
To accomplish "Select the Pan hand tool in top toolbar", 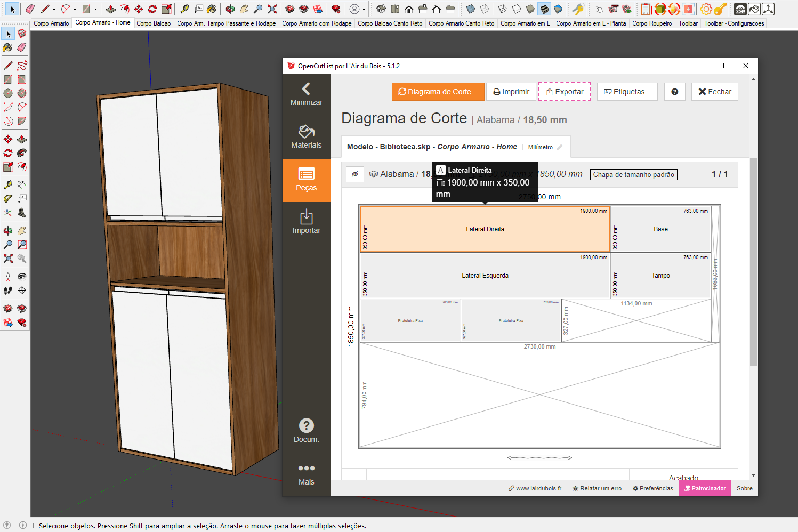I will pyautogui.click(x=244, y=9).
